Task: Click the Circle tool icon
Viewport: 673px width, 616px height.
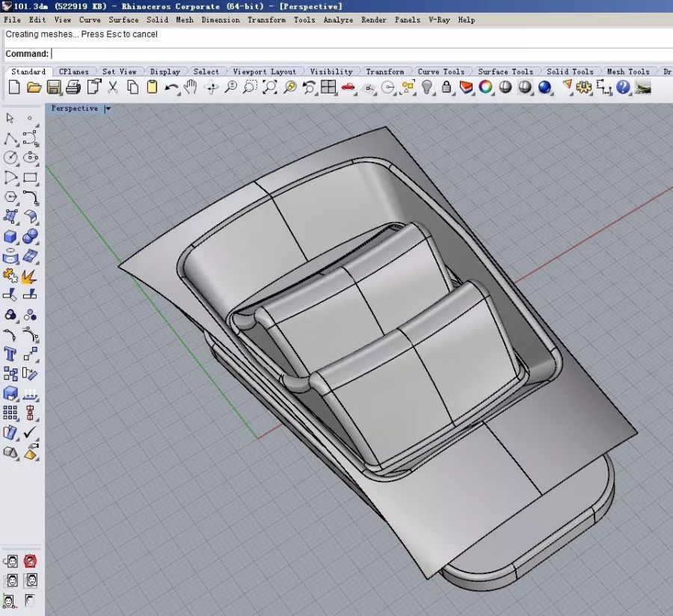Action: [x=10, y=158]
